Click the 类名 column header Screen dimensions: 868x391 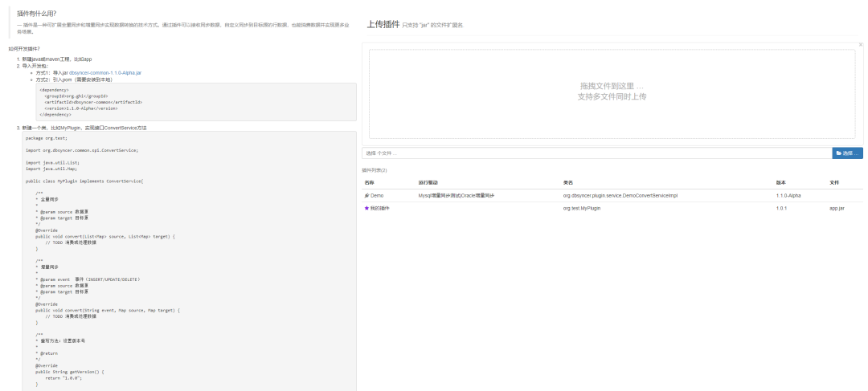(x=568, y=183)
